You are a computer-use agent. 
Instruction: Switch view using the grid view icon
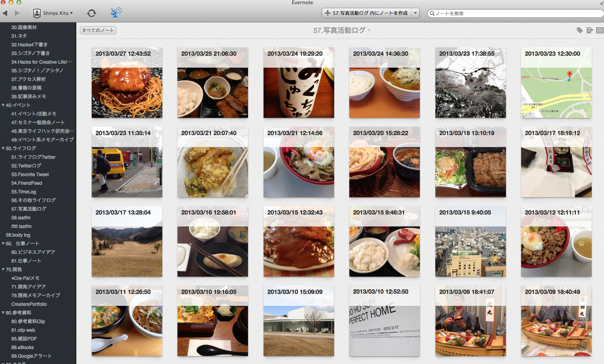599,30
